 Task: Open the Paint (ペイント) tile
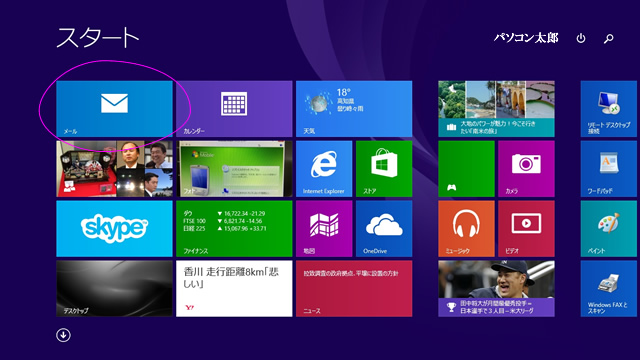pos(609,229)
